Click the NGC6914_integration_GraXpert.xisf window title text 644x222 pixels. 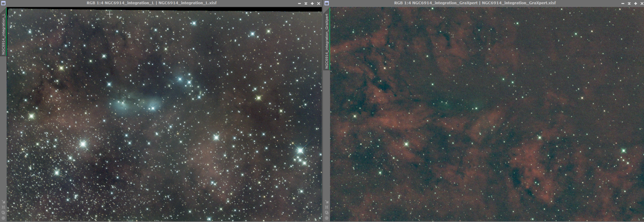(x=519, y=3)
